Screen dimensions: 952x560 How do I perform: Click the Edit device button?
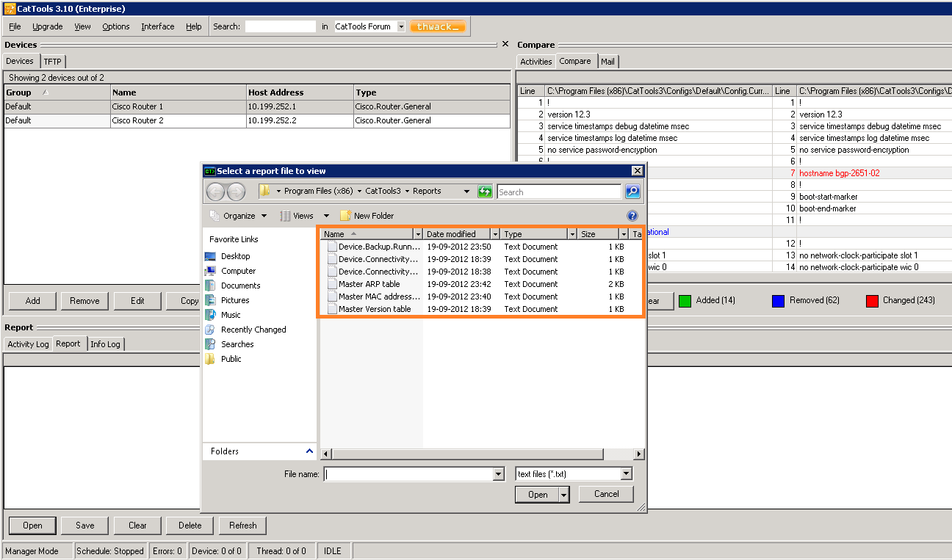(x=137, y=301)
